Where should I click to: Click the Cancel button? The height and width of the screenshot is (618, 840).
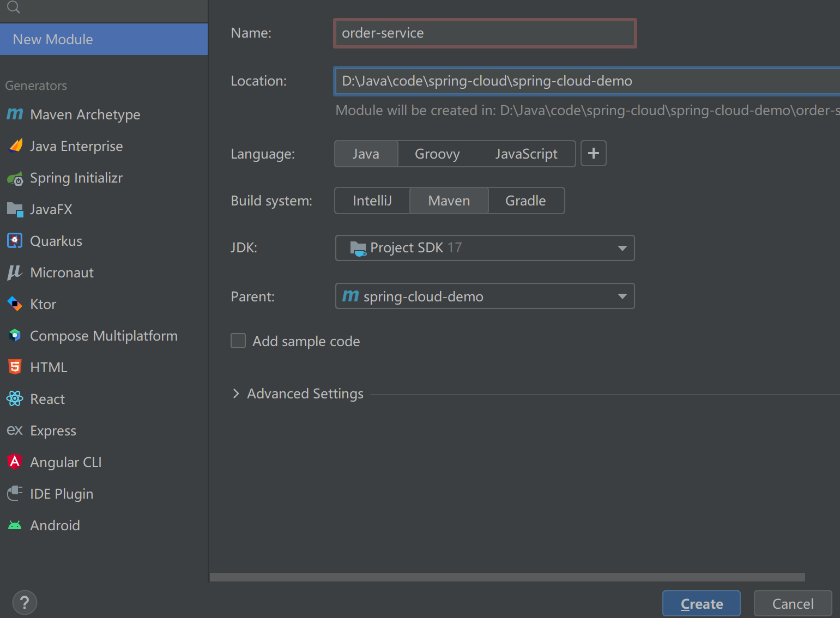coord(793,604)
